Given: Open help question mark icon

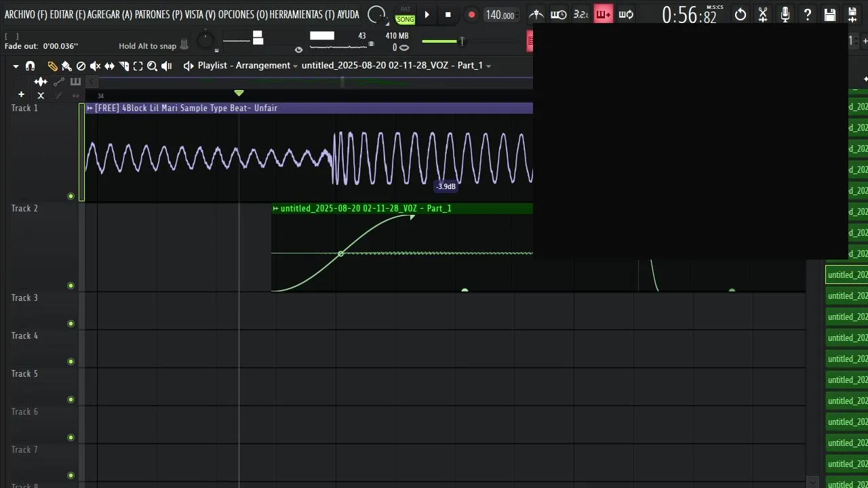Looking at the screenshot, I should coord(807,14).
